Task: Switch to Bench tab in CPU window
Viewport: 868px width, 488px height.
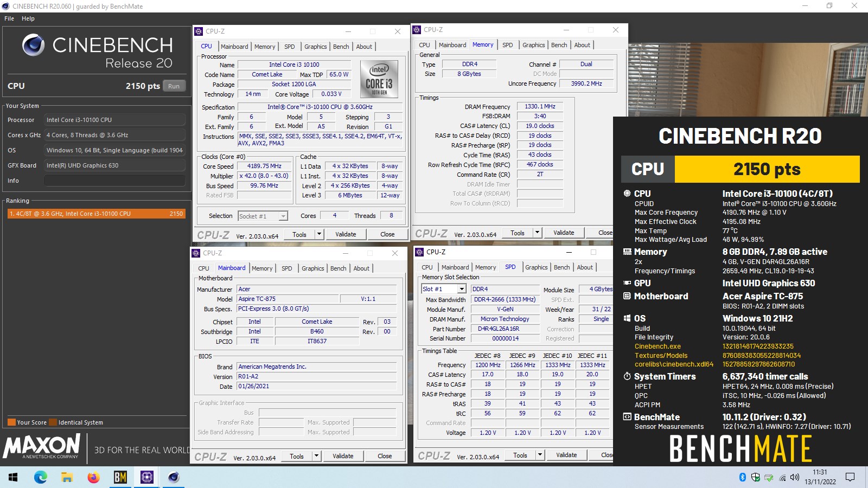Action: pos(341,47)
